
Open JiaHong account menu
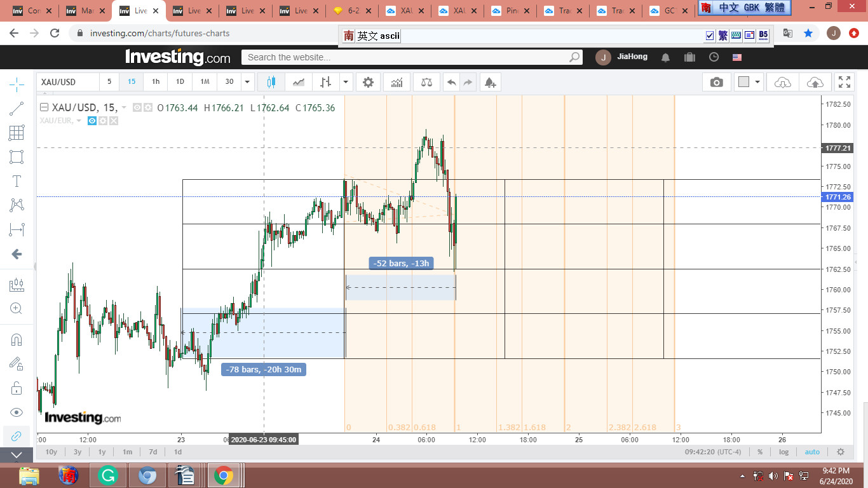623,57
